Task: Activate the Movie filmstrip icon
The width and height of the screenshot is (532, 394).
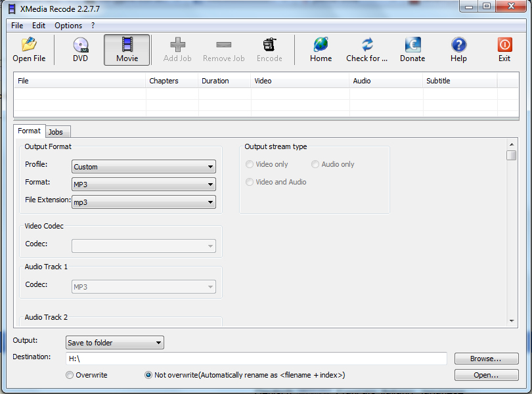Action: tap(127, 45)
